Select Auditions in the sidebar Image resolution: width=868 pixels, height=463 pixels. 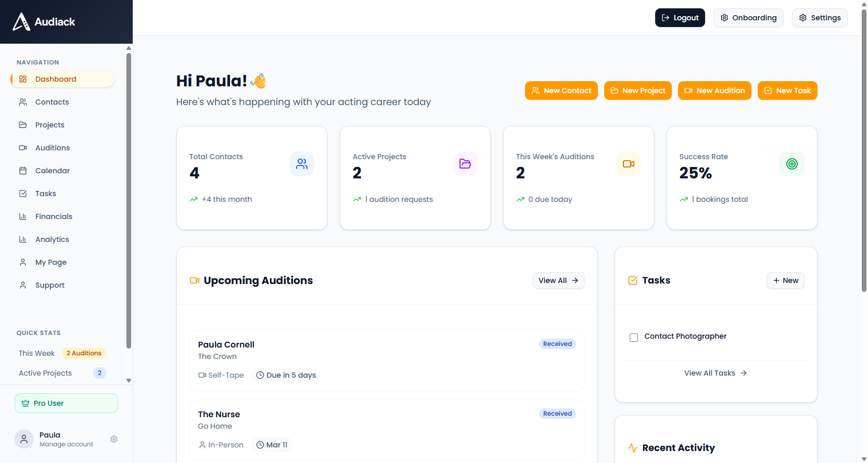point(62,148)
